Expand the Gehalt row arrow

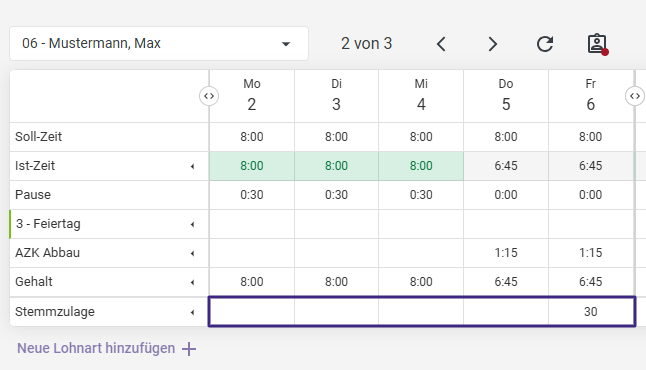pos(192,282)
